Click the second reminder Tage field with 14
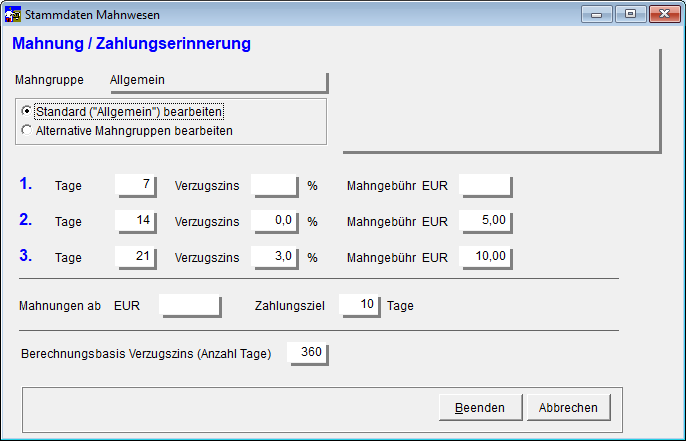Viewport: 686px width, 441px height. (x=136, y=221)
